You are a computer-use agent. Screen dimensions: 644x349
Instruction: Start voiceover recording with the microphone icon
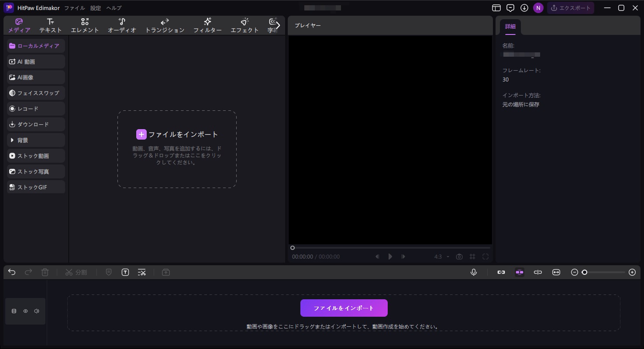(x=474, y=272)
